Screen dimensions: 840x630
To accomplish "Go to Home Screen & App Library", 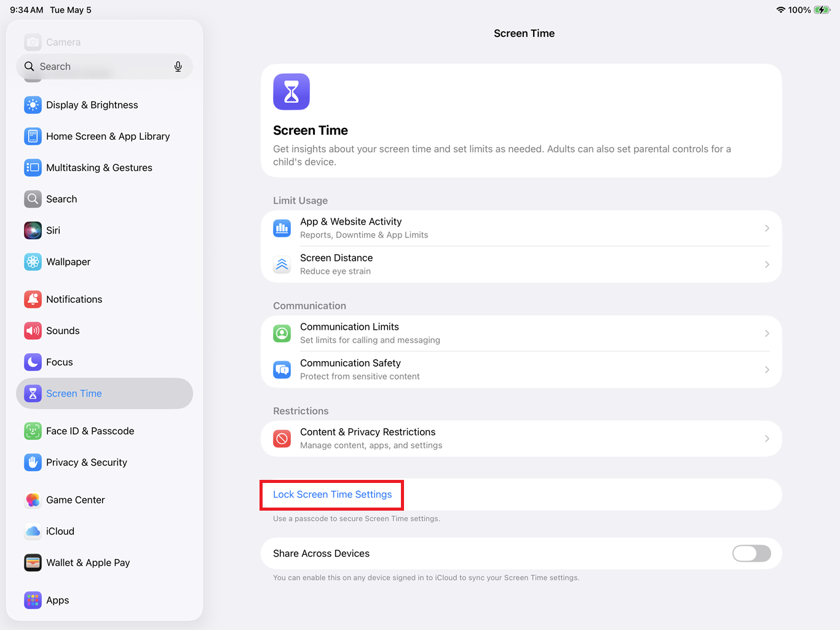I will (105, 137).
